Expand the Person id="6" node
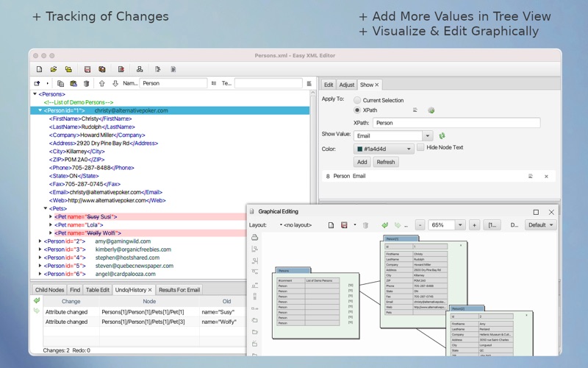 (40, 274)
